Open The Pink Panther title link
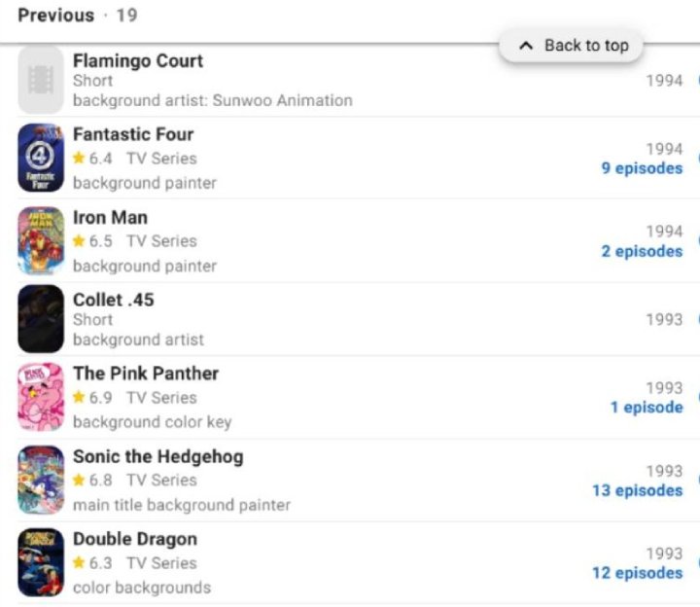 (x=146, y=374)
